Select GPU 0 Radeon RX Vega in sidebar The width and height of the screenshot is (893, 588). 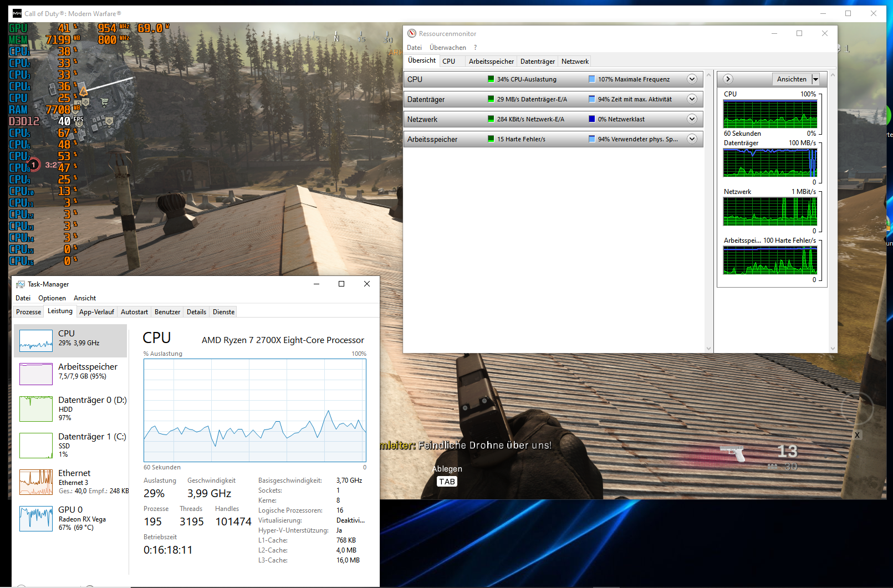[x=70, y=518]
